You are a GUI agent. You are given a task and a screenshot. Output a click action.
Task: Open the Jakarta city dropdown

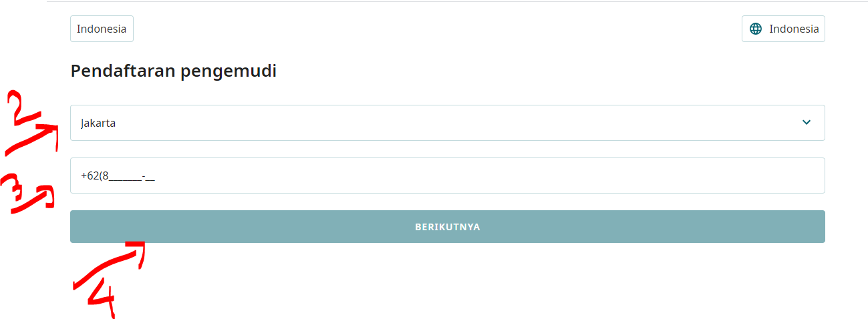[447, 123]
